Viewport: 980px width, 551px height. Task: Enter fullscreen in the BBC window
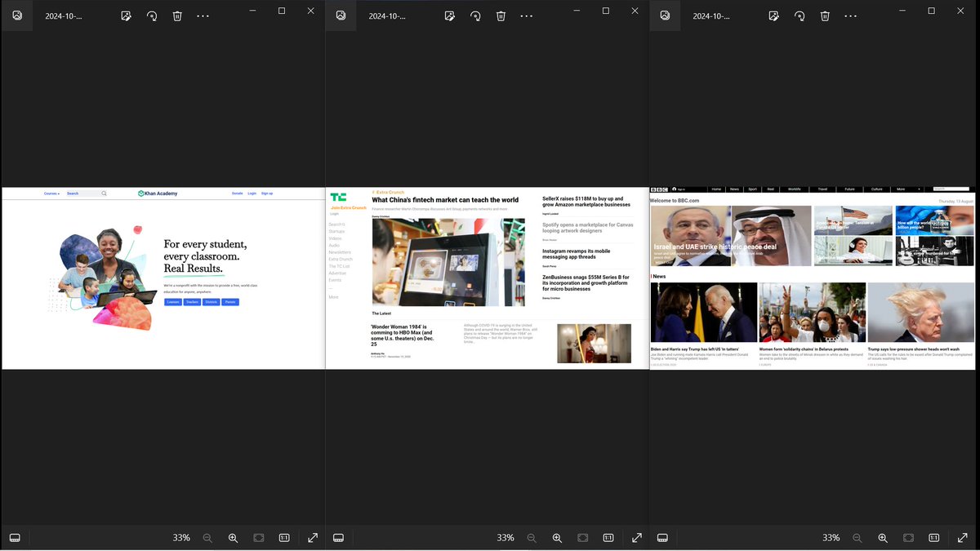[x=963, y=538]
